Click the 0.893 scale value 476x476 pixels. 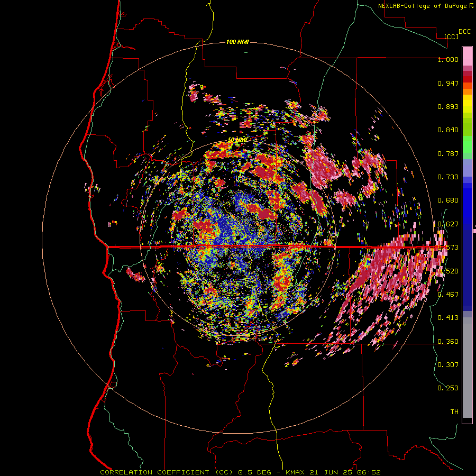coord(448,106)
